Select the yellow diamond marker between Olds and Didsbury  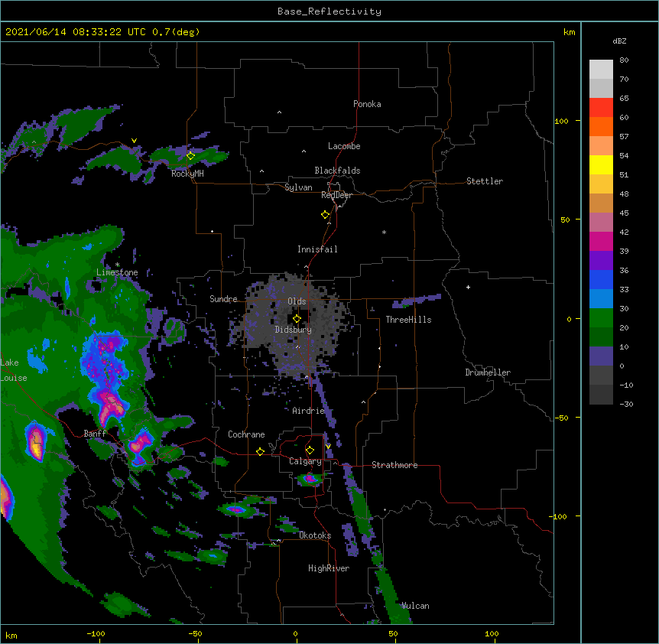pos(297,319)
